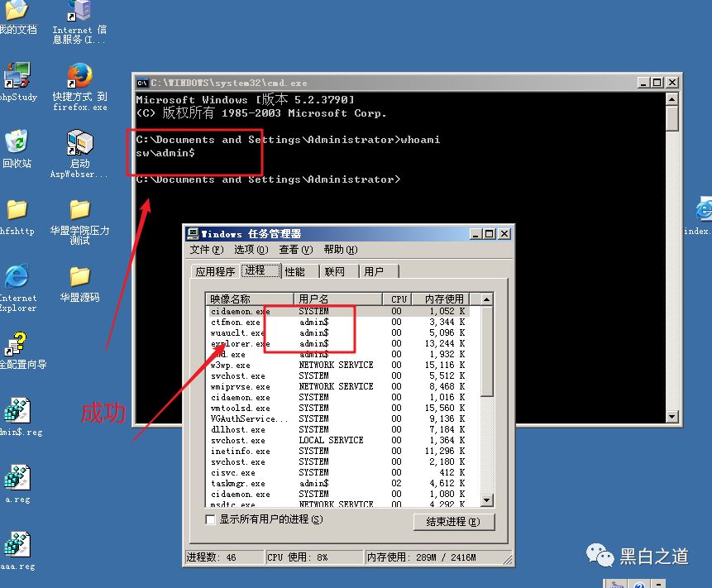
Task: Sort processes by CPU column header
Action: (x=398, y=299)
